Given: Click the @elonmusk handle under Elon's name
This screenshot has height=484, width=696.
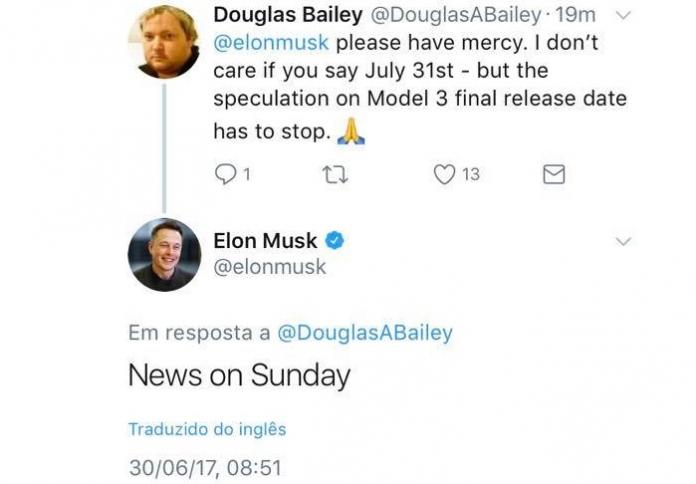Looking at the screenshot, I should tap(269, 268).
